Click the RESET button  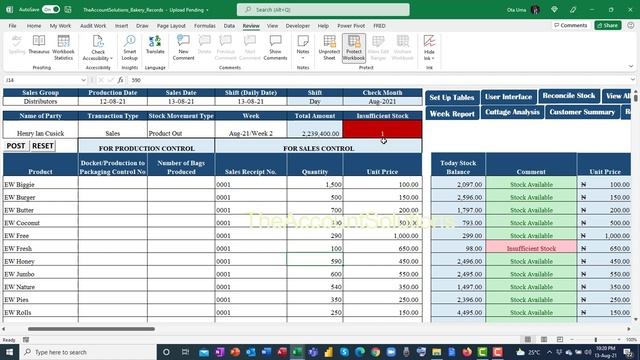pyautogui.click(x=43, y=146)
